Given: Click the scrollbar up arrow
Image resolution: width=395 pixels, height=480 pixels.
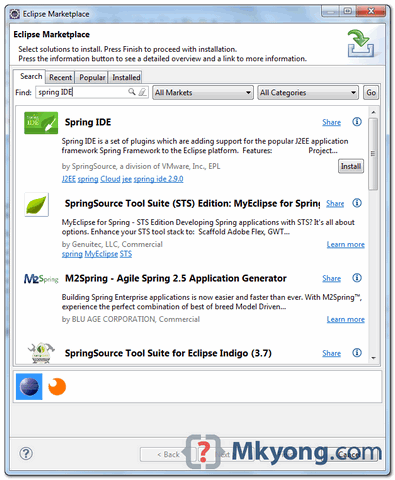Looking at the screenshot, I should click(373, 112).
